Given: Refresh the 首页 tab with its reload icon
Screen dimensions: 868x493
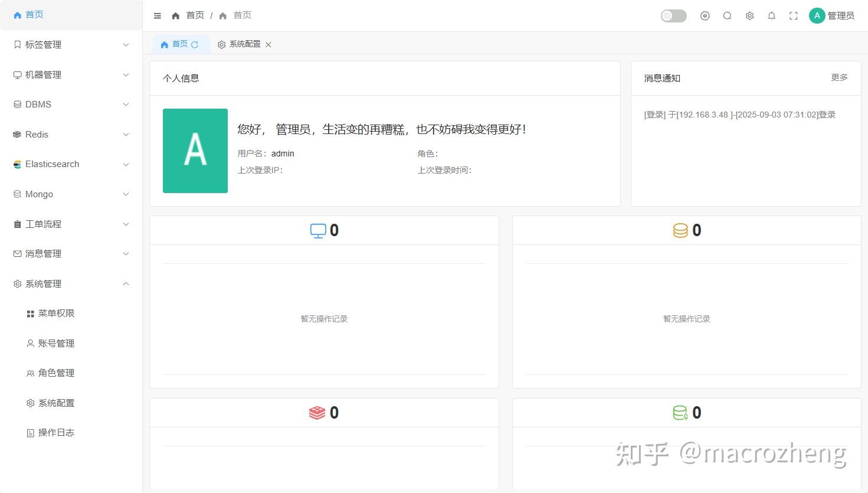Looking at the screenshot, I should click(x=195, y=44).
